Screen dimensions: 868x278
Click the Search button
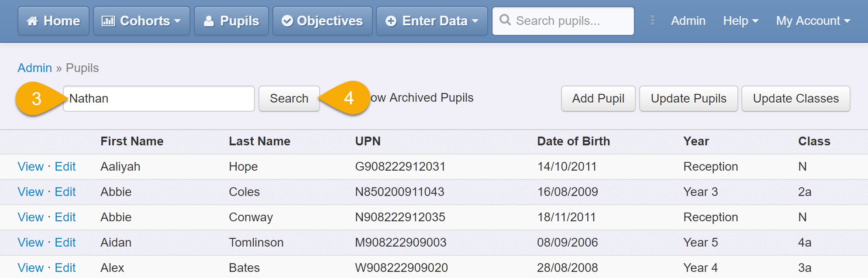[289, 99]
